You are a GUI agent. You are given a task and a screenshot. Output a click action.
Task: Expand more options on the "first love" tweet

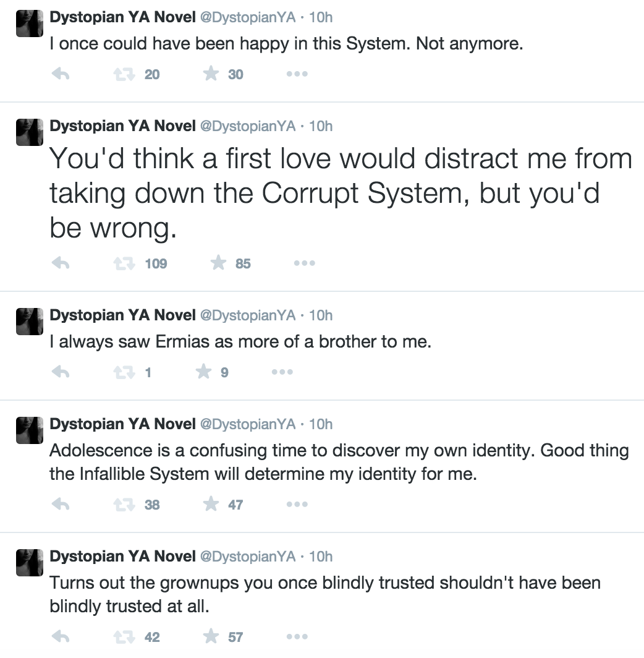(x=304, y=263)
